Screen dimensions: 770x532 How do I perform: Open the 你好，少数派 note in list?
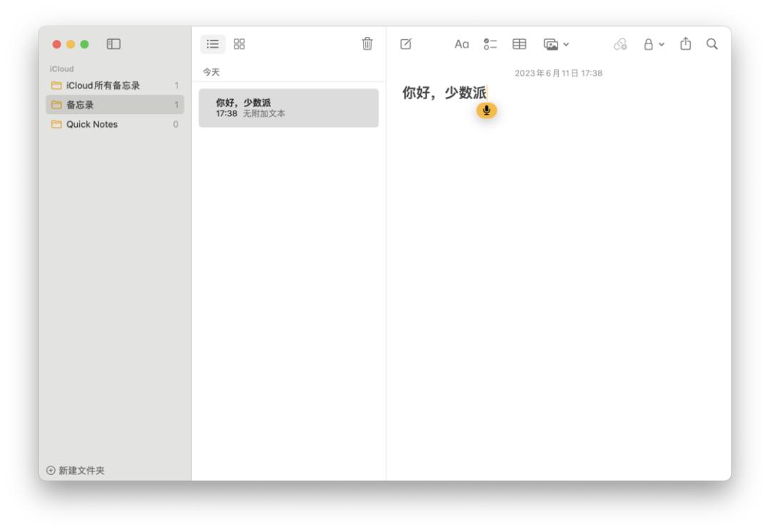289,108
